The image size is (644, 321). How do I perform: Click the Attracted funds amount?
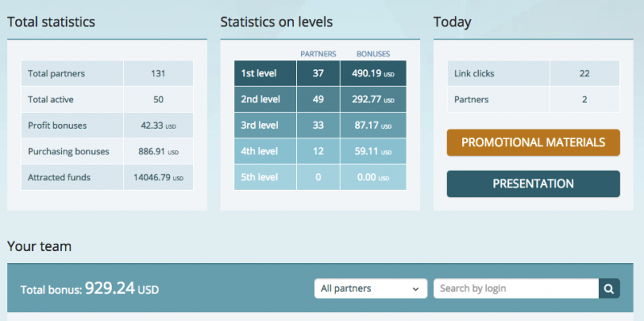click(x=158, y=178)
